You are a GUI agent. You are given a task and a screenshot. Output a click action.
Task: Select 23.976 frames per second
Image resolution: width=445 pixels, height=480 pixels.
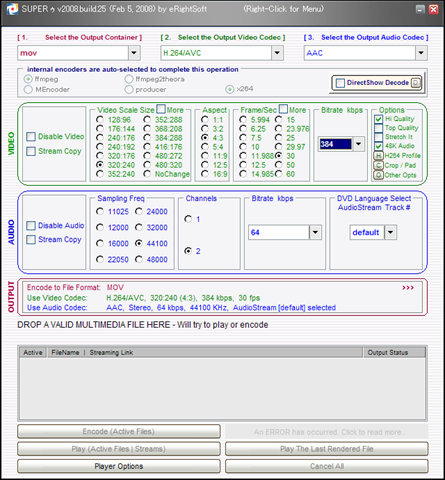click(x=279, y=129)
